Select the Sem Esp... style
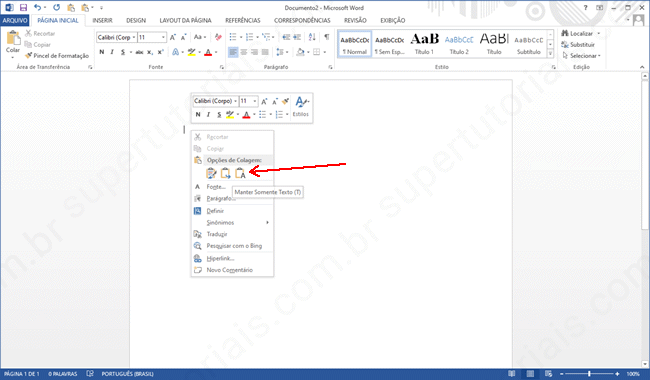 [x=389, y=44]
